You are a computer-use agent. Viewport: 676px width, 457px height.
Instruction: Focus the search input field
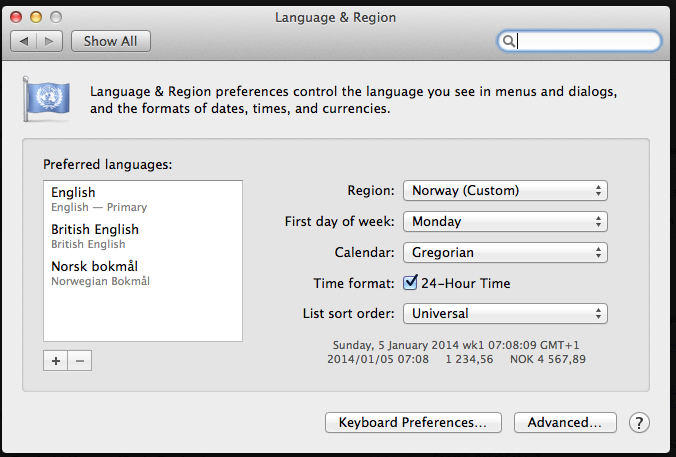click(585, 41)
